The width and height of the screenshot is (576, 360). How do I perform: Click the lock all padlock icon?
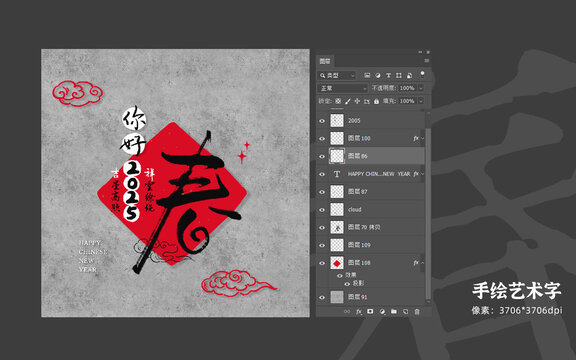click(x=376, y=101)
